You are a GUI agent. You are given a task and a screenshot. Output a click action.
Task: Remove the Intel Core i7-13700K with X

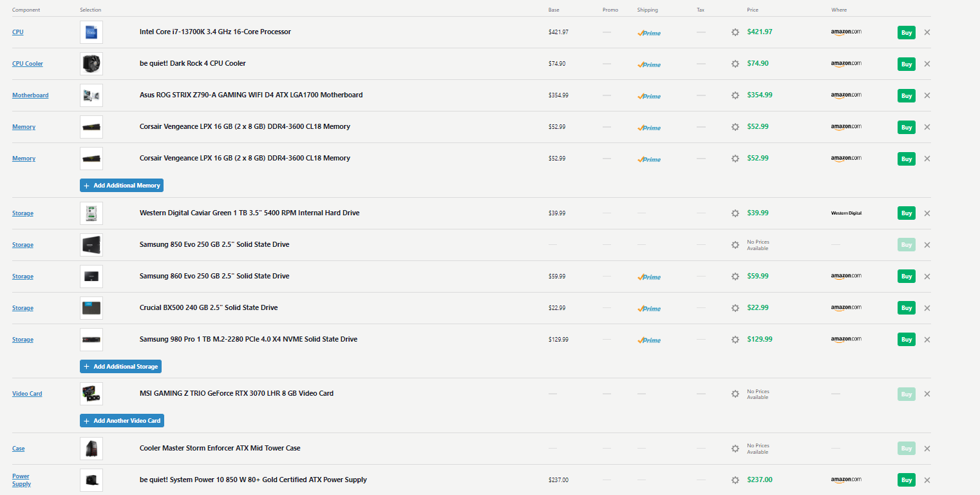(927, 32)
